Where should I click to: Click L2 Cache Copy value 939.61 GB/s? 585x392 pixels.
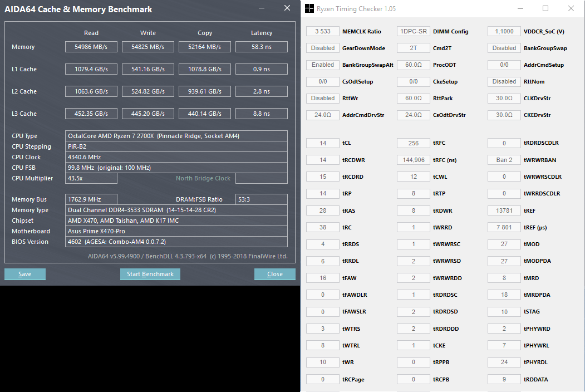point(204,91)
